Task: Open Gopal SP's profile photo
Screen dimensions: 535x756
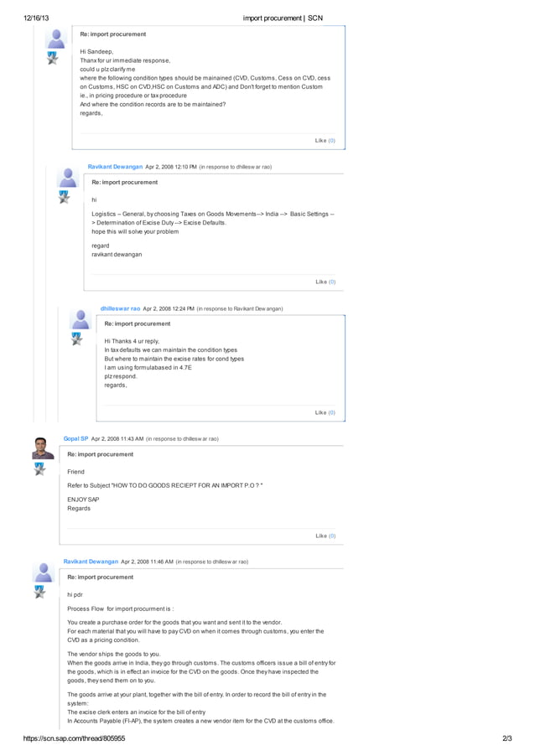Action: [43, 448]
